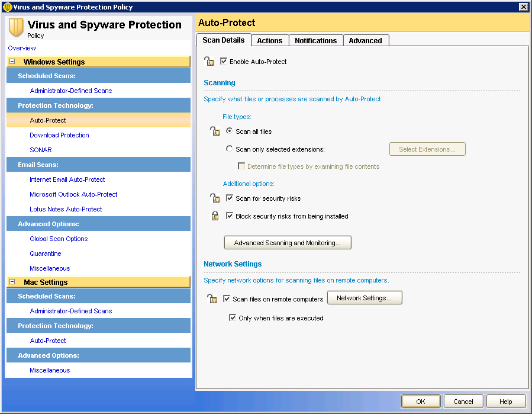The image size is (532, 414).
Task: Open SONAR settings
Action: (x=41, y=150)
